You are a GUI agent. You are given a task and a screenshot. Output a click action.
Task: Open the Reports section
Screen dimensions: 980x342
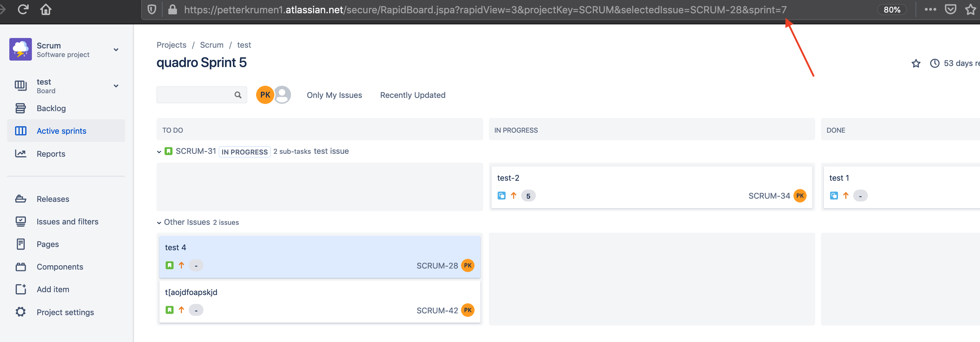[51, 153]
